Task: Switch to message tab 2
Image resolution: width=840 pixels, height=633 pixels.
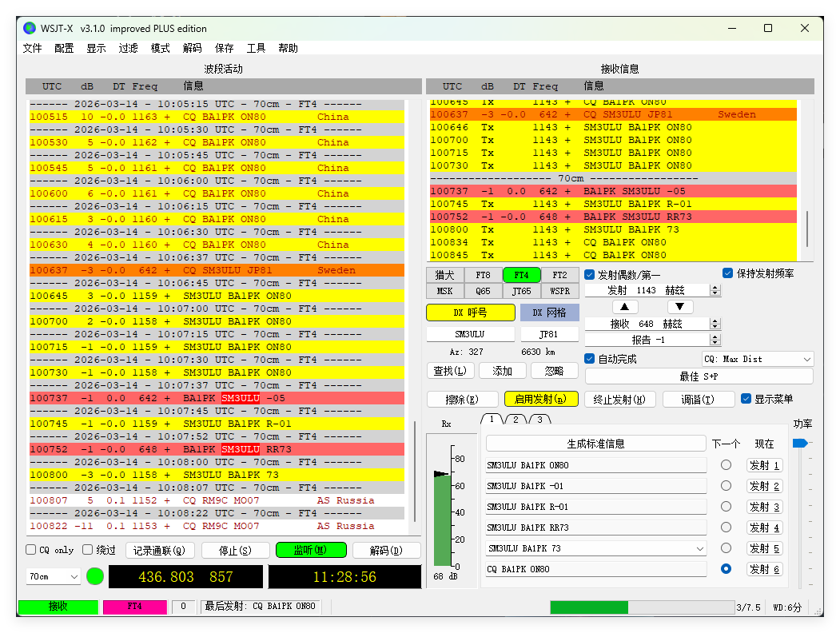Action: [x=516, y=420]
